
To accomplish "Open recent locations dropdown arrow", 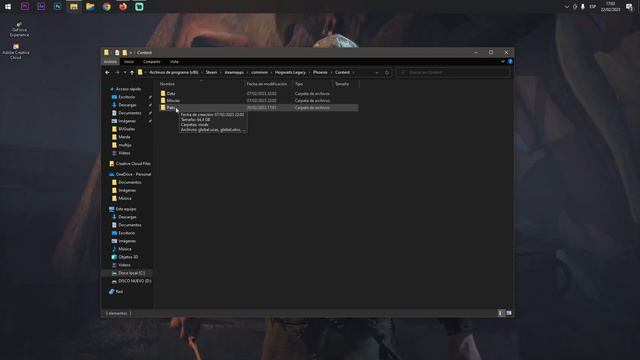I will tap(125, 72).
